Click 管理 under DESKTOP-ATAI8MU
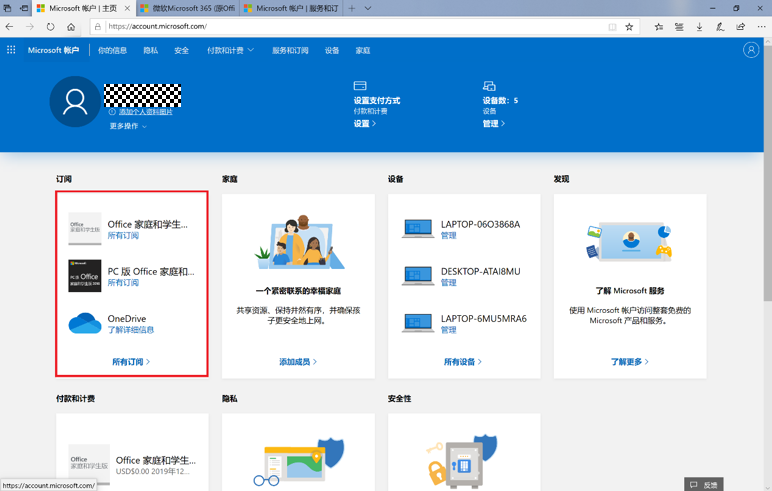 click(448, 283)
